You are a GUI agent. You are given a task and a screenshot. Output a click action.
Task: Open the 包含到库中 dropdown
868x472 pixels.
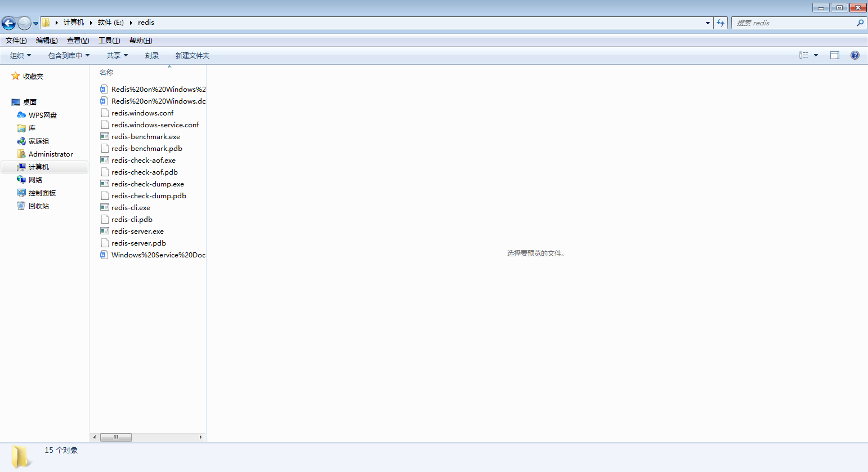pos(69,55)
